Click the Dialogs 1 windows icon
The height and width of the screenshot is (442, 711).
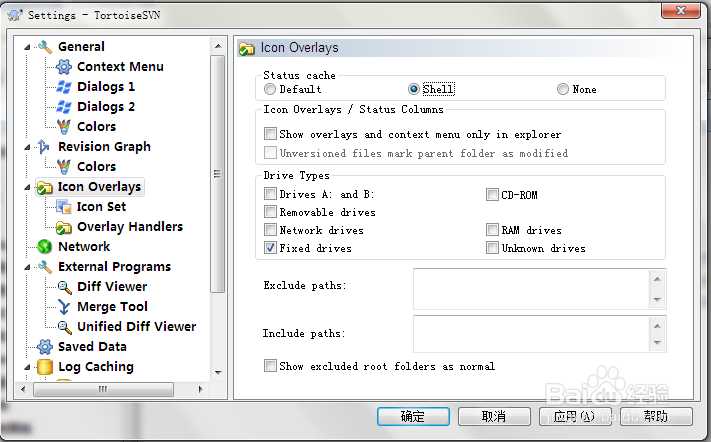(64, 87)
